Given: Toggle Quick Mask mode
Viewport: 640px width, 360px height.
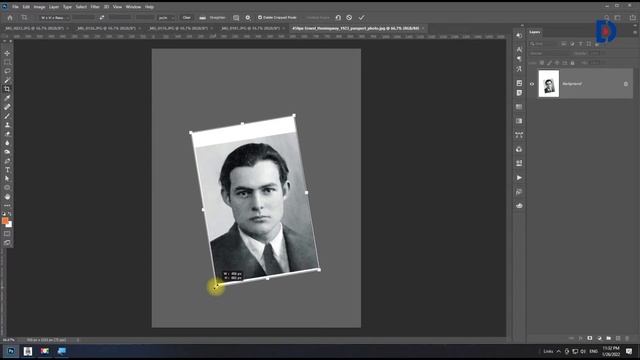Looking at the screenshot, I should (x=7, y=234).
